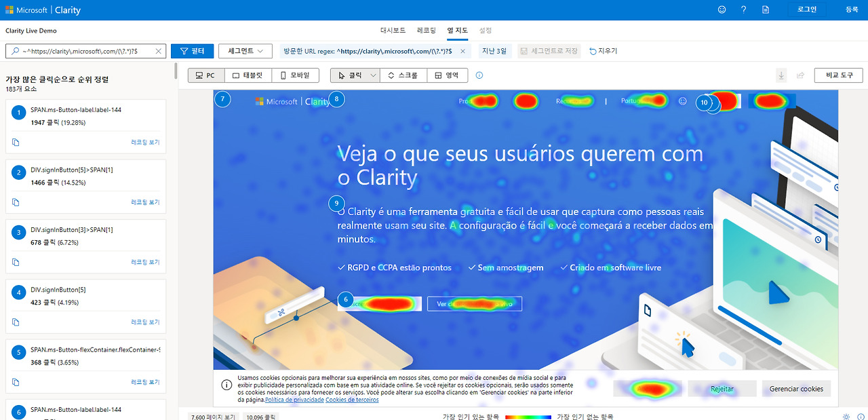Image resolution: width=868 pixels, height=420 pixels.
Task: Click heatmap marker number 9
Action: click(x=336, y=203)
